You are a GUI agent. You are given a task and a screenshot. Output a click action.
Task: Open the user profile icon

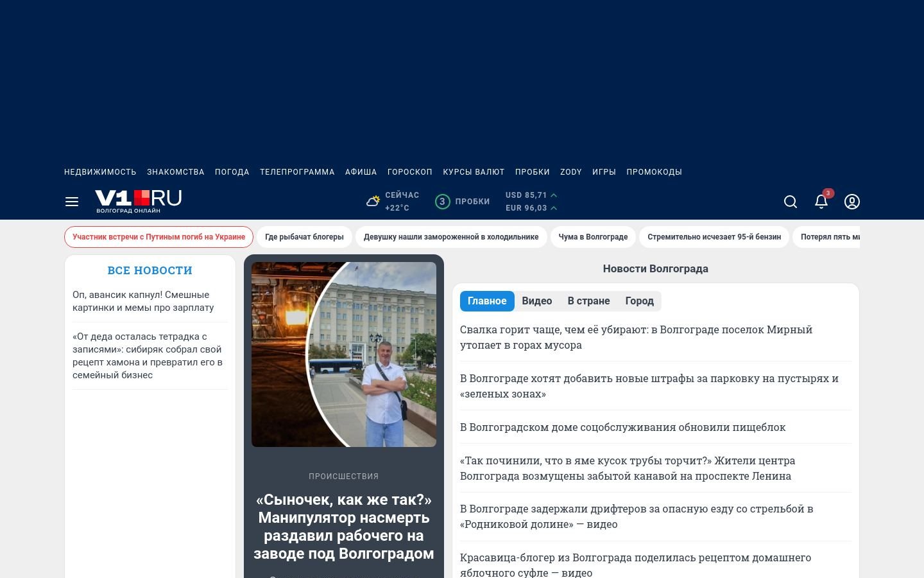click(x=852, y=202)
